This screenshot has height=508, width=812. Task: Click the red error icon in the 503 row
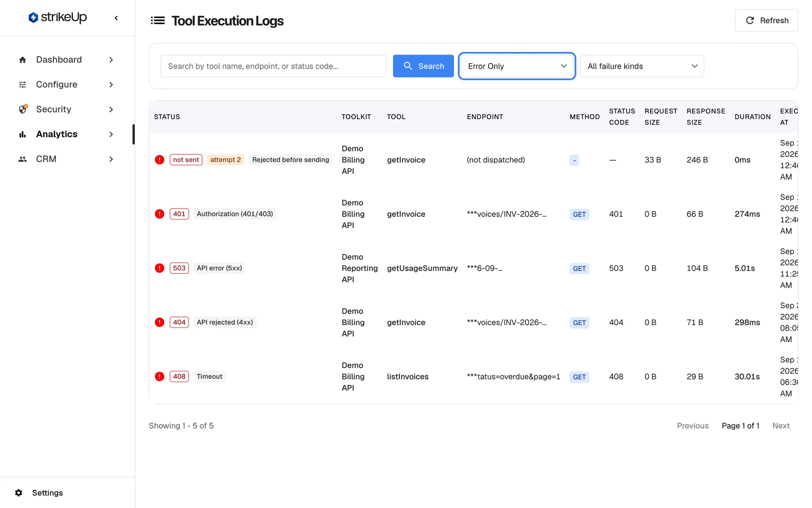tap(159, 268)
